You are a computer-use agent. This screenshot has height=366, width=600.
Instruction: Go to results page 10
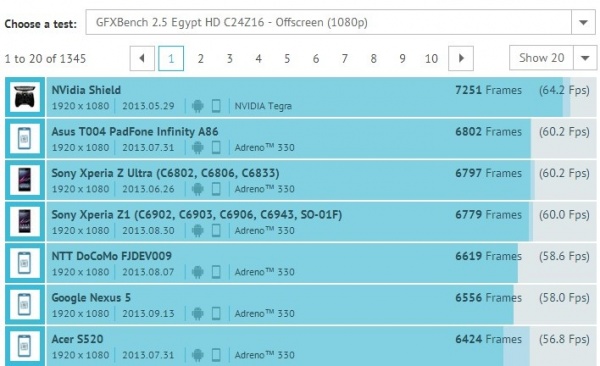pyautogui.click(x=431, y=59)
